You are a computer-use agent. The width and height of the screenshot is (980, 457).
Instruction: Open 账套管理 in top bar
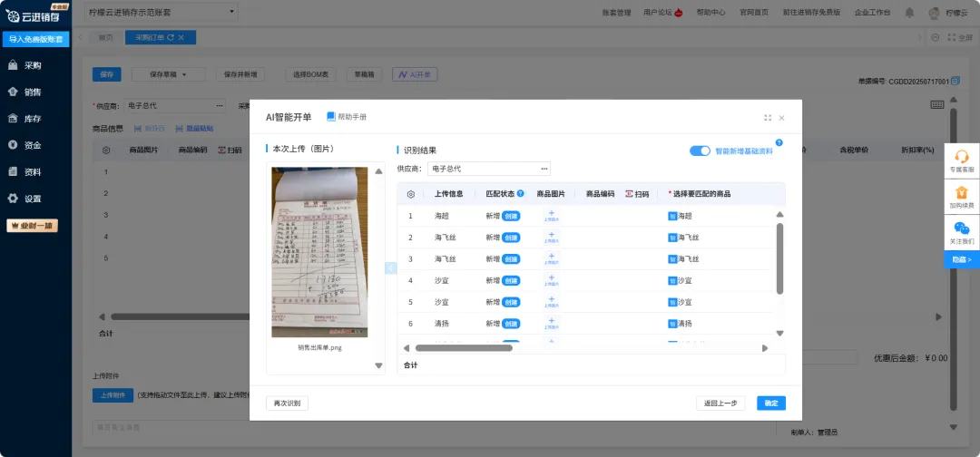(x=616, y=13)
